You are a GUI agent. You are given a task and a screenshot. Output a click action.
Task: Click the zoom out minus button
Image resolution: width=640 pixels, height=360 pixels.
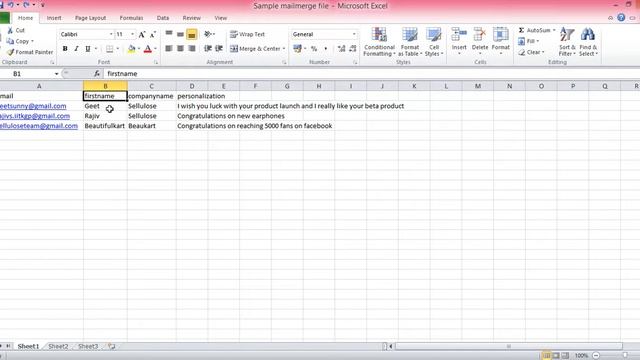596,356
